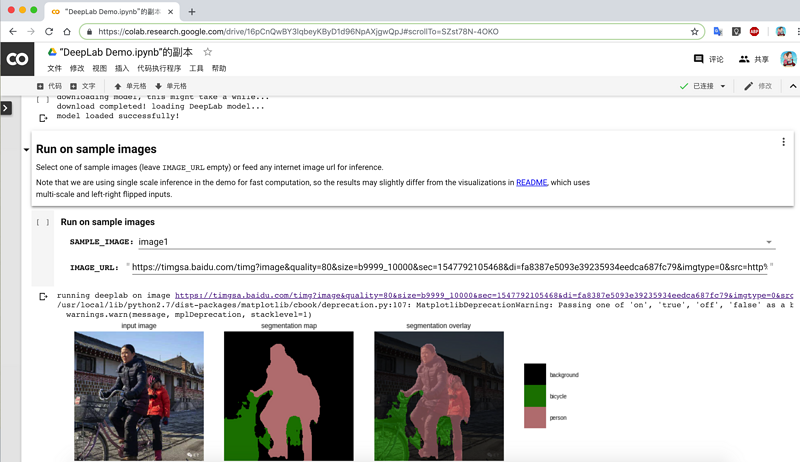Click the IMAGE_URL input field
800x462 pixels.
(x=449, y=267)
